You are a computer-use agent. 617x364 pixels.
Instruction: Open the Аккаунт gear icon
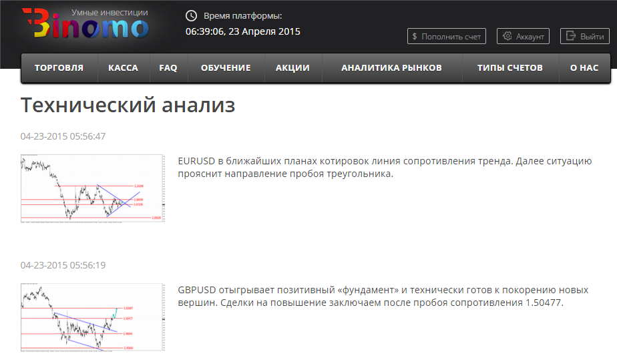[x=507, y=37]
